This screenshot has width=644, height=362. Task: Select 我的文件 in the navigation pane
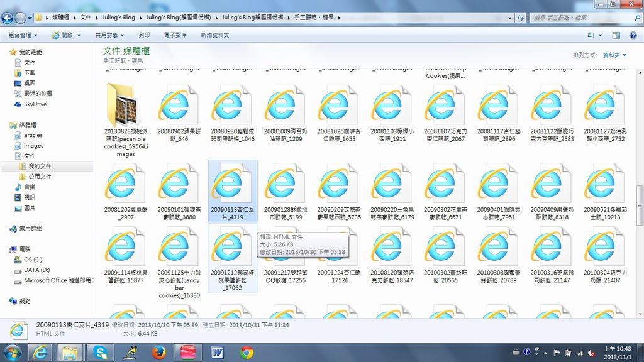pyautogui.click(x=40, y=166)
